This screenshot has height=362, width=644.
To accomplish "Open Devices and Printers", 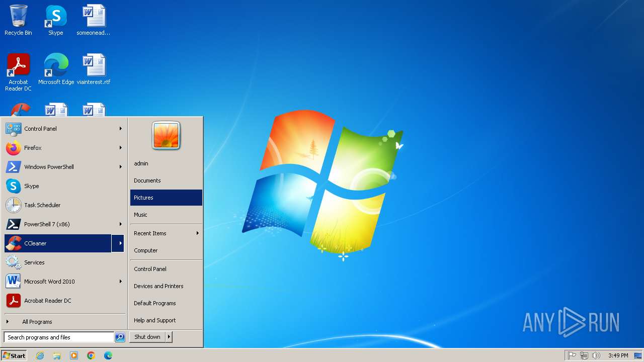I will 166,286.
